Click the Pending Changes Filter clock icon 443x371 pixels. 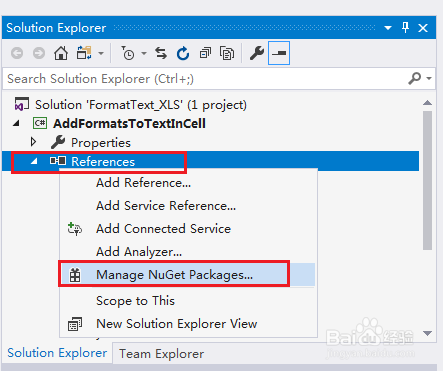click(128, 53)
